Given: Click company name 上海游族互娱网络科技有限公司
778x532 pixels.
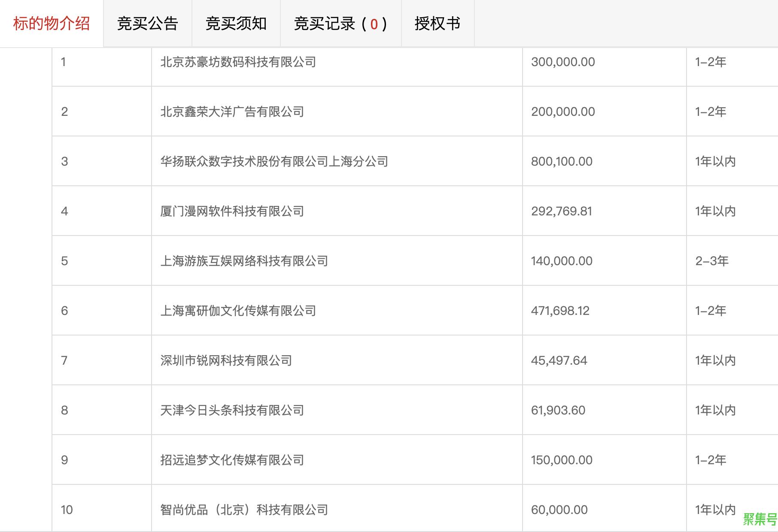Looking at the screenshot, I should click(x=244, y=261).
